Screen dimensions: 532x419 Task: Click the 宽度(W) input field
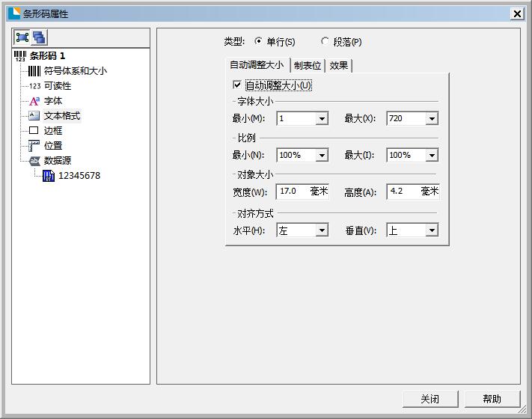click(x=302, y=192)
